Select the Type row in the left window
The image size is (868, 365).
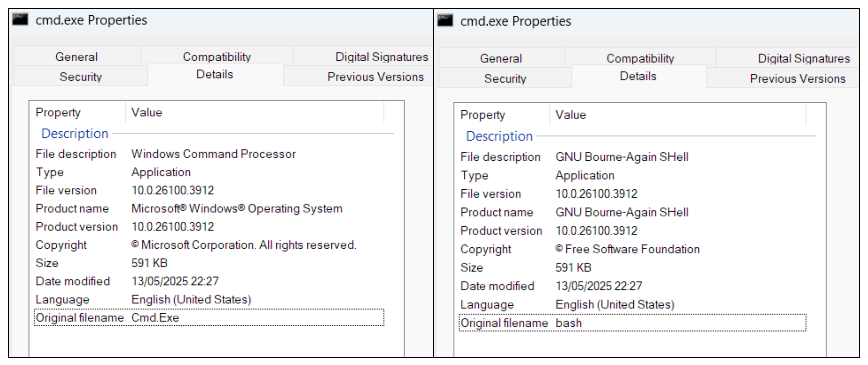click(x=209, y=172)
